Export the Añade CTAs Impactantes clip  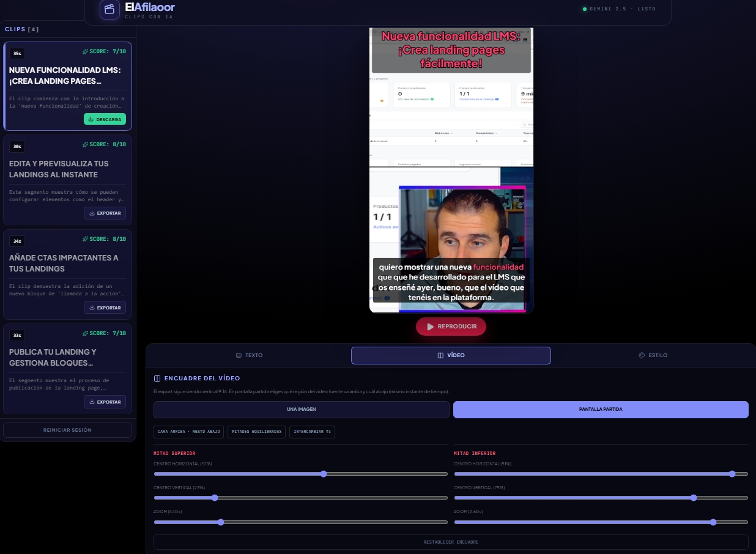[105, 308]
